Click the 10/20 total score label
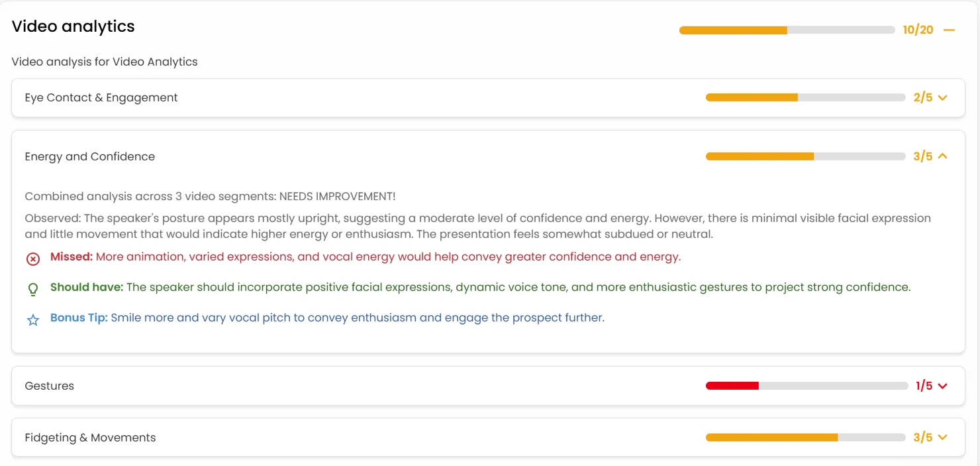This screenshot has height=466, width=980. [x=918, y=30]
